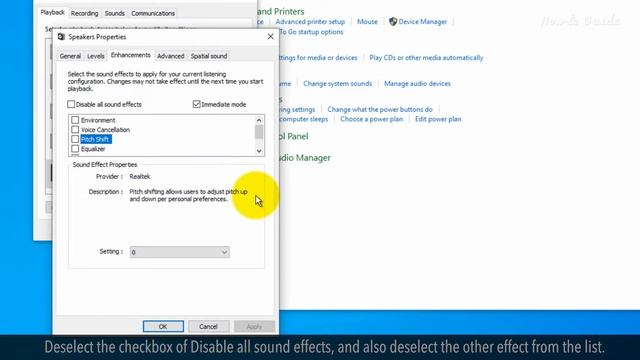Screen dimensions: 640x360
Task: Select Voice Cancellation effect label
Action: 105,130
